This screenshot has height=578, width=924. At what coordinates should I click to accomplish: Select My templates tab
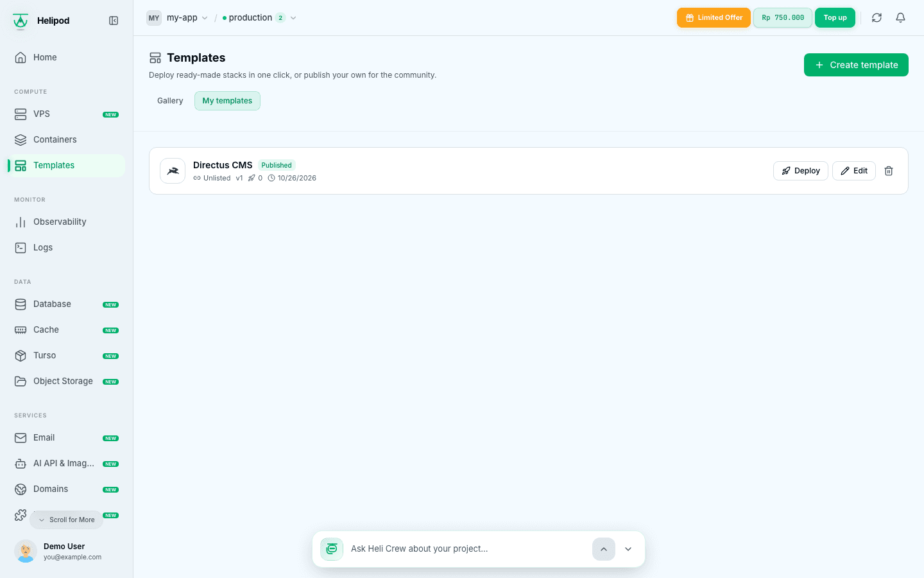(227, 101)
